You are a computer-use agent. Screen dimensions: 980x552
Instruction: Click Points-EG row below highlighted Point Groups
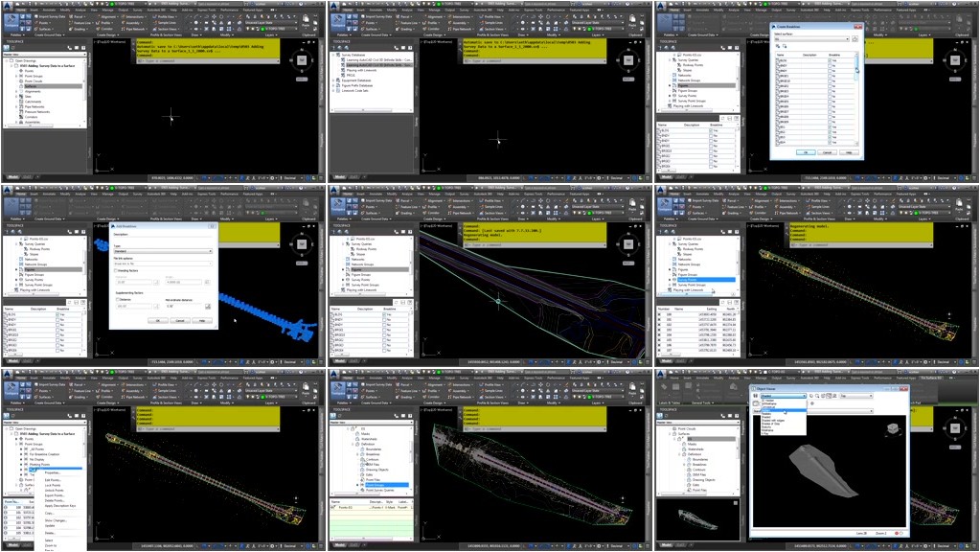(372, 507)
